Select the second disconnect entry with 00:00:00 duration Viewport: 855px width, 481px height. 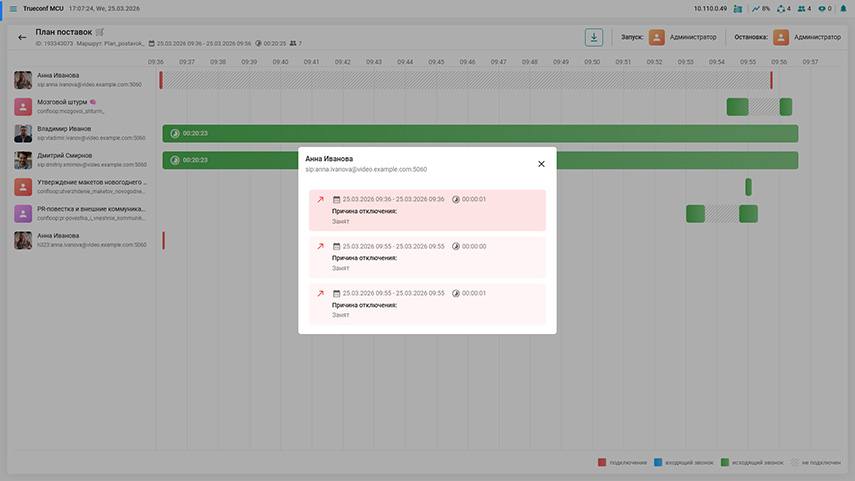427,257
